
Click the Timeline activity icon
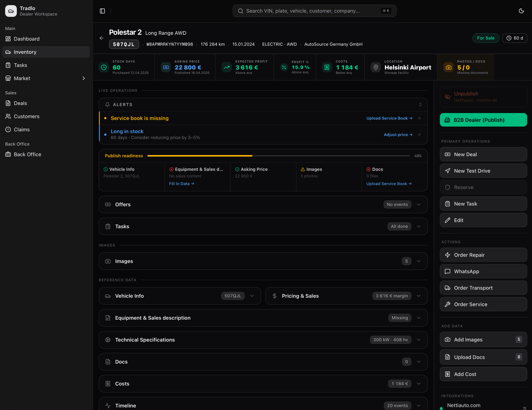[108, 406]
